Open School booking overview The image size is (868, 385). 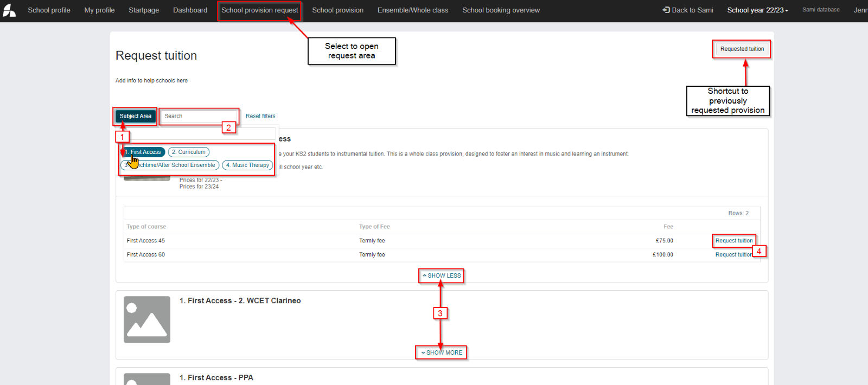501,10
